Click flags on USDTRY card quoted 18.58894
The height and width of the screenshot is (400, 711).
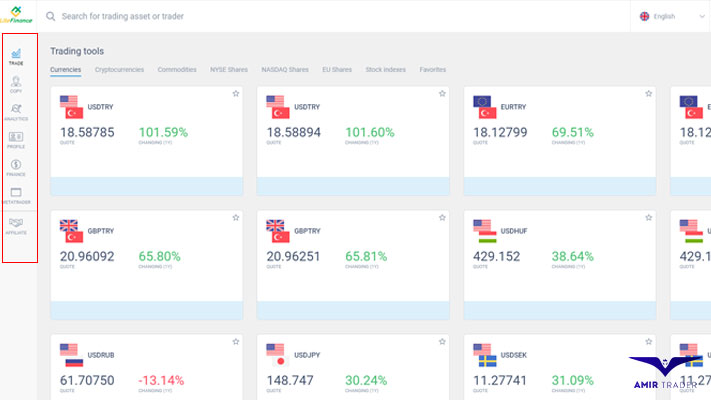point(278,107)
